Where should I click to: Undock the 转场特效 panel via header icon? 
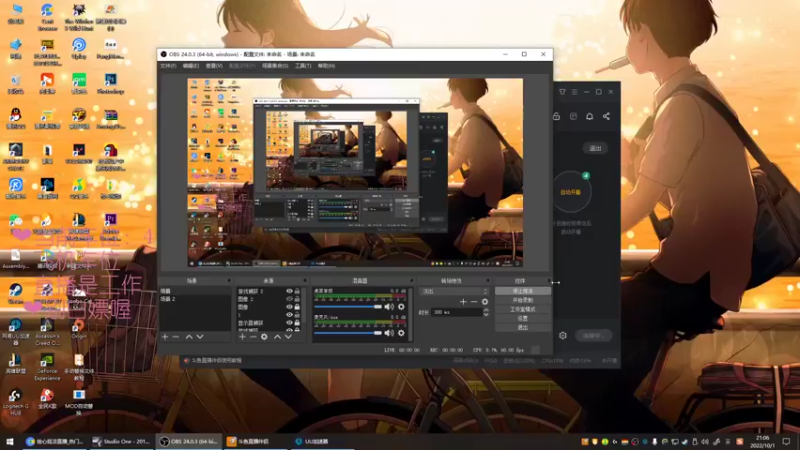(x=488, y=281)
